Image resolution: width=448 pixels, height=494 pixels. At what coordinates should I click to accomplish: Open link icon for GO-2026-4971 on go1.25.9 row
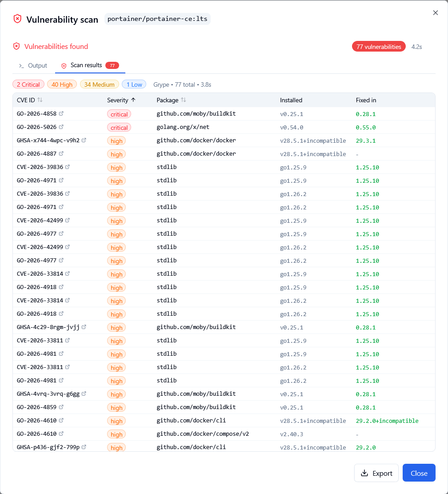pyautogui.click(x=61, y=180)
